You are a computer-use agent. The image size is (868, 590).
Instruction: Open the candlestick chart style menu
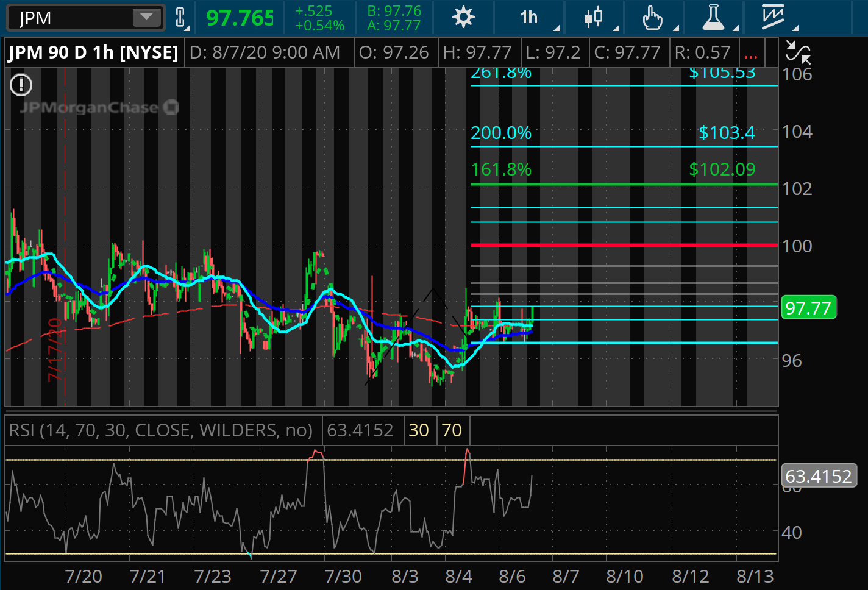(594, 17)
